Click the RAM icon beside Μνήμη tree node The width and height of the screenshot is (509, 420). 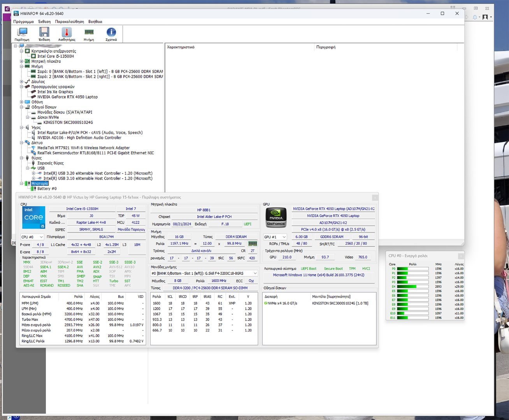pos(27,66)
